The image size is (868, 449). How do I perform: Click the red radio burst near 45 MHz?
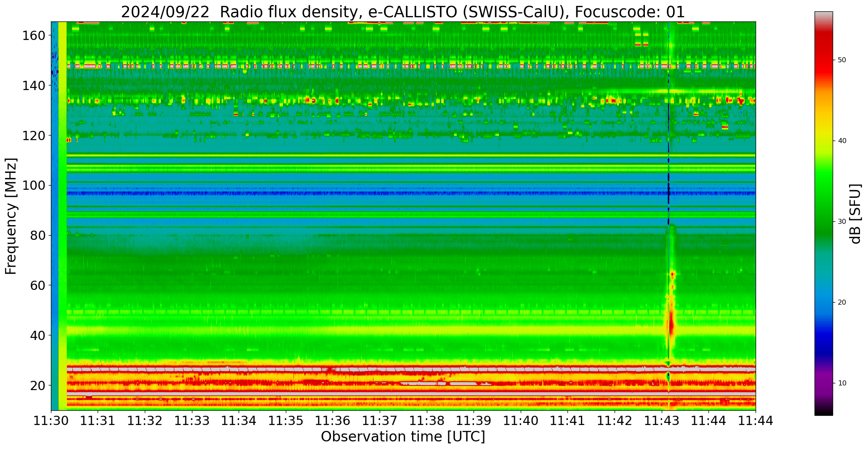[x=671, y=323]
